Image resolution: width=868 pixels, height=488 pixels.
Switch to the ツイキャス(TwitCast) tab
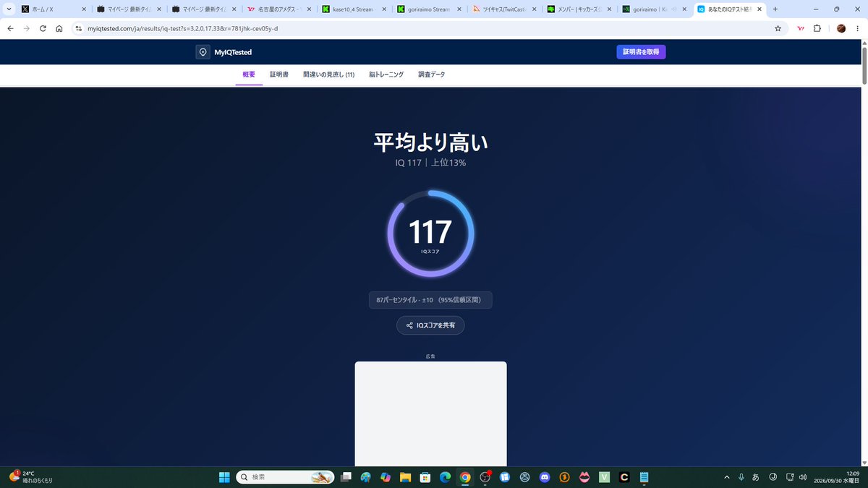click(504, 9)
